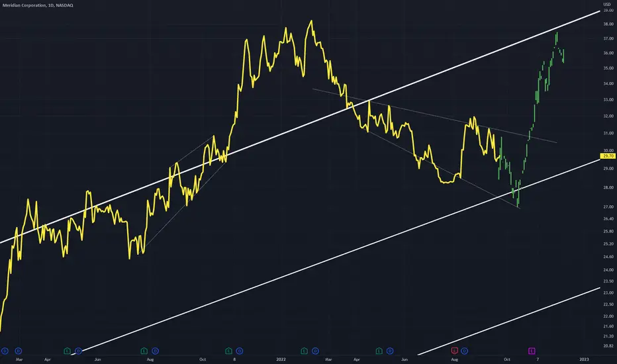Image resolution: width=617 pixels, height=364 pixels.
Task: Click the dividend marker just before Jun 2021
Action: (x=78, y=351)
